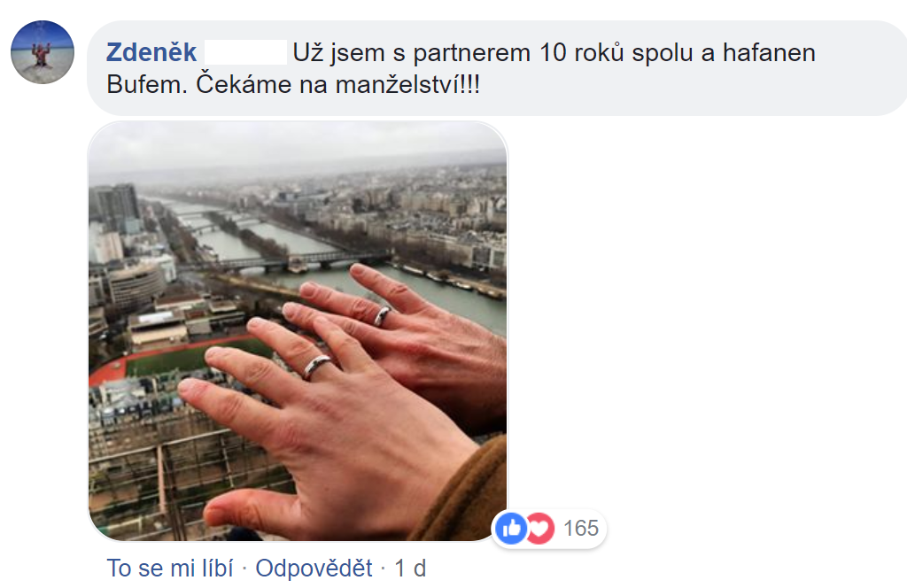Click the ring on the upper hand in photo
Viewport: 907px width, 588px height.
tap(383, 315)
